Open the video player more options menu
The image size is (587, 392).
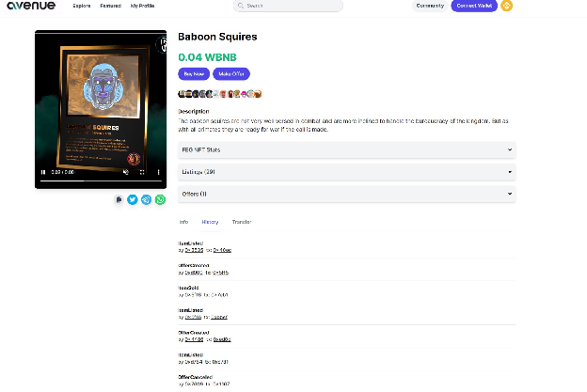pos(158,172)
